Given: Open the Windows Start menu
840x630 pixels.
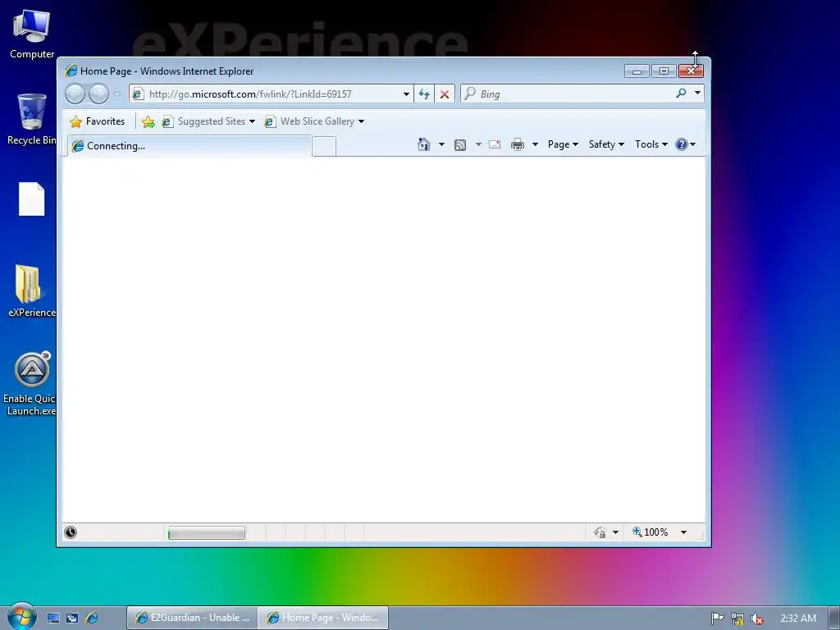Looking at the screenshot, I should click(x=21, y=617).
